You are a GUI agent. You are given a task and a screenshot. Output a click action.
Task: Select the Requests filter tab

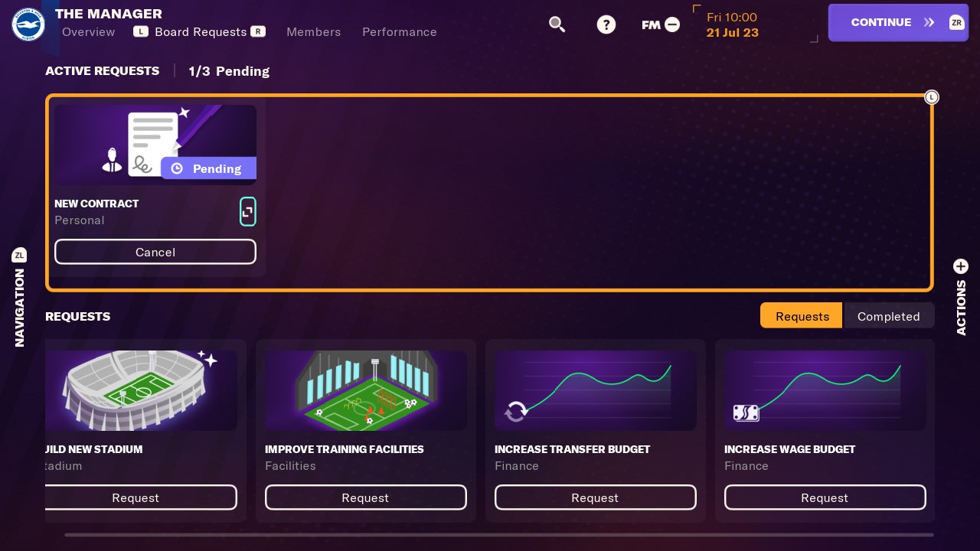[802, 316]
